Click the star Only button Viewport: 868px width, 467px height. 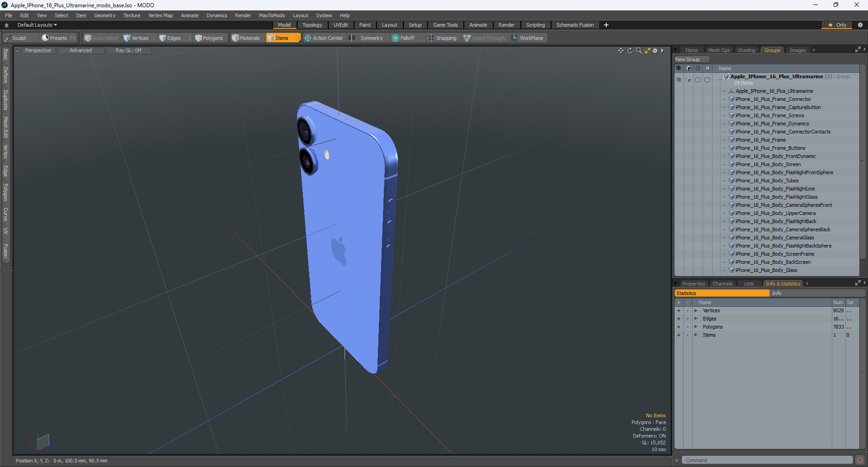pos(837,25)
